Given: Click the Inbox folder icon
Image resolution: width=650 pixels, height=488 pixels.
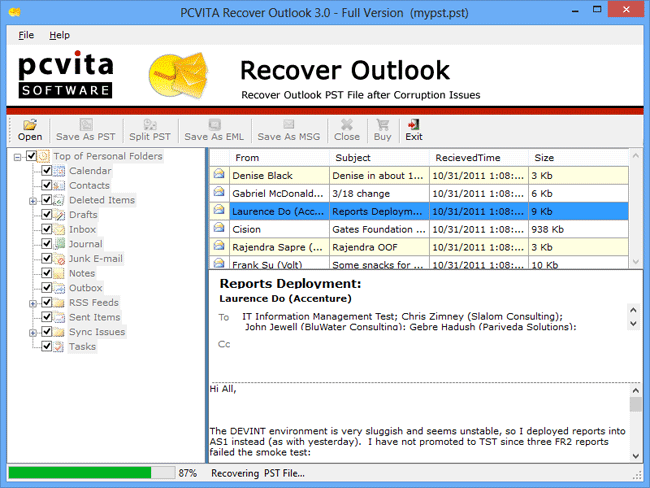Looking at the screenshot, I should pyautogui.click(x=59, y=229).
